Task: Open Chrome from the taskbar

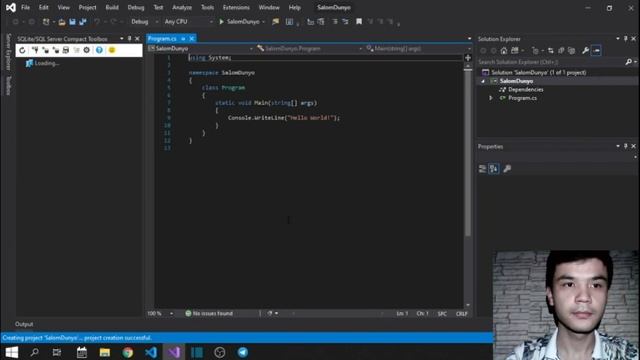Action: 128,352
